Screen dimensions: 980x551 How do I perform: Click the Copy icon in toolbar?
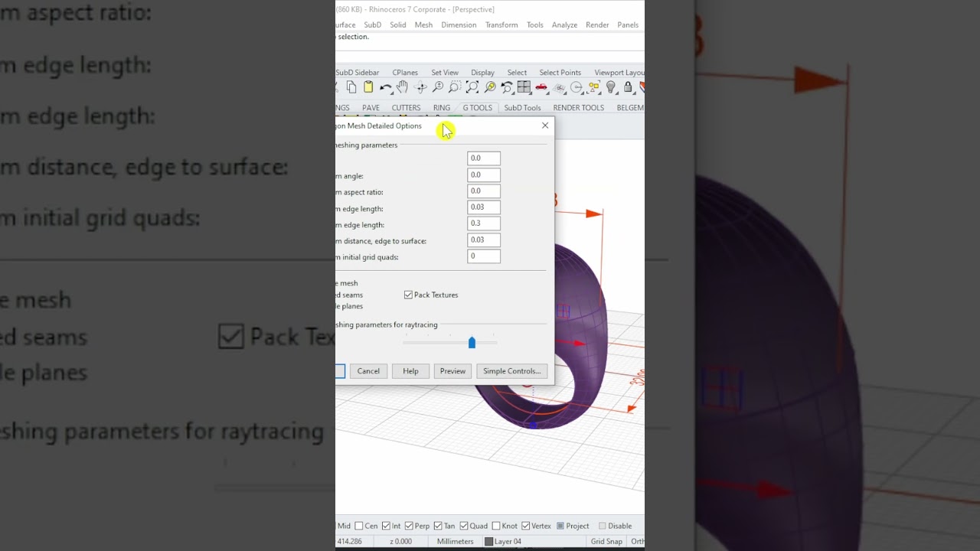coord(351,87)
